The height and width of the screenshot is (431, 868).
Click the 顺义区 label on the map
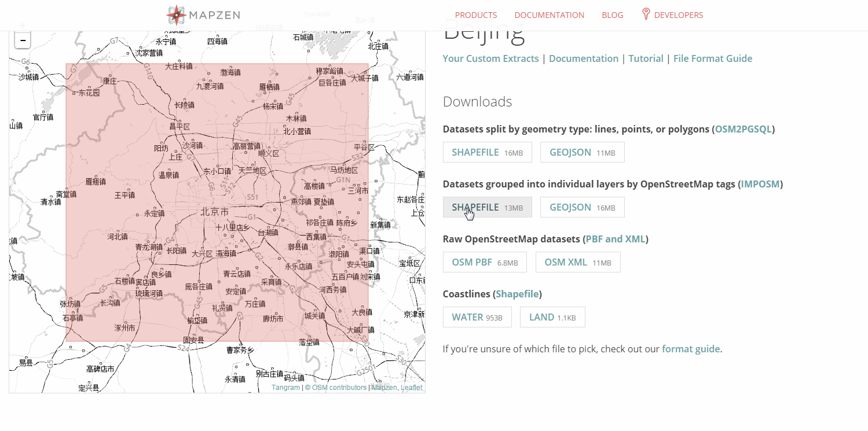pyautogui.click(x=269, y=153)
